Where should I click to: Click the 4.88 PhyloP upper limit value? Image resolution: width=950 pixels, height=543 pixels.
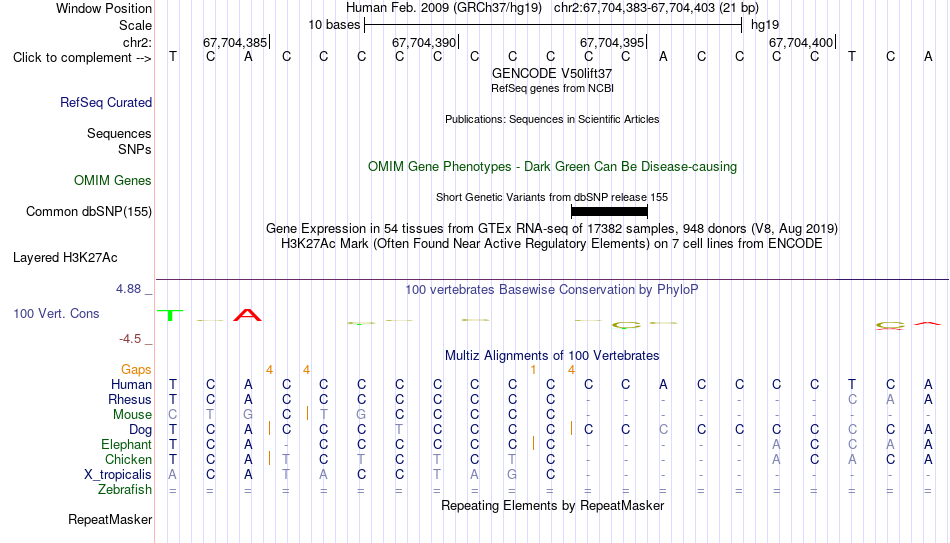point(128,289)
